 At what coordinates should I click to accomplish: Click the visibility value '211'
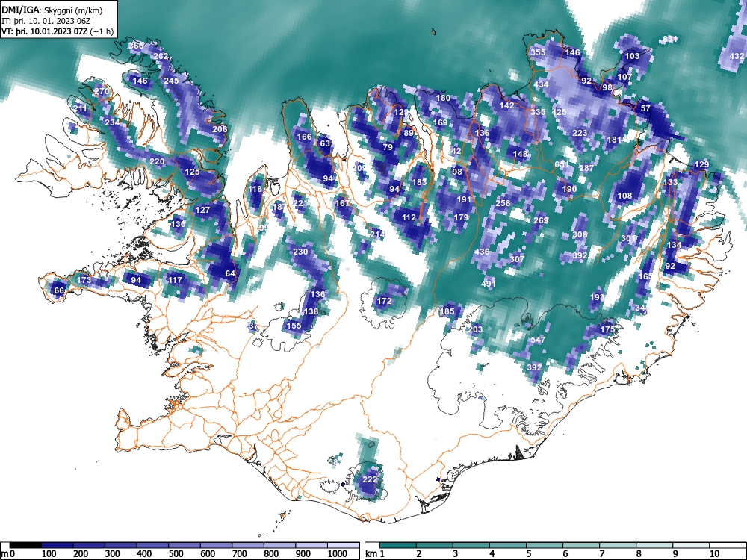click(81, 109)
